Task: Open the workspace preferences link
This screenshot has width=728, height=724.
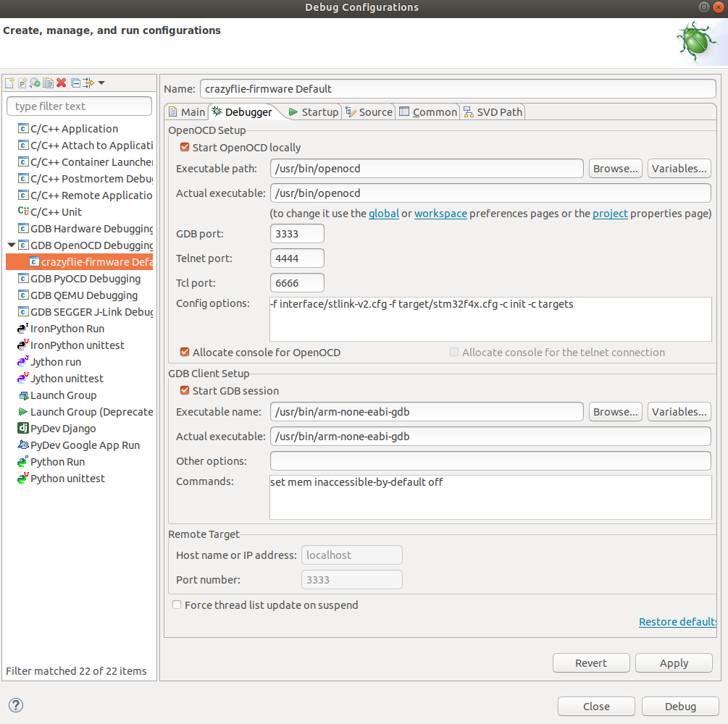Action: click(440, 214)
